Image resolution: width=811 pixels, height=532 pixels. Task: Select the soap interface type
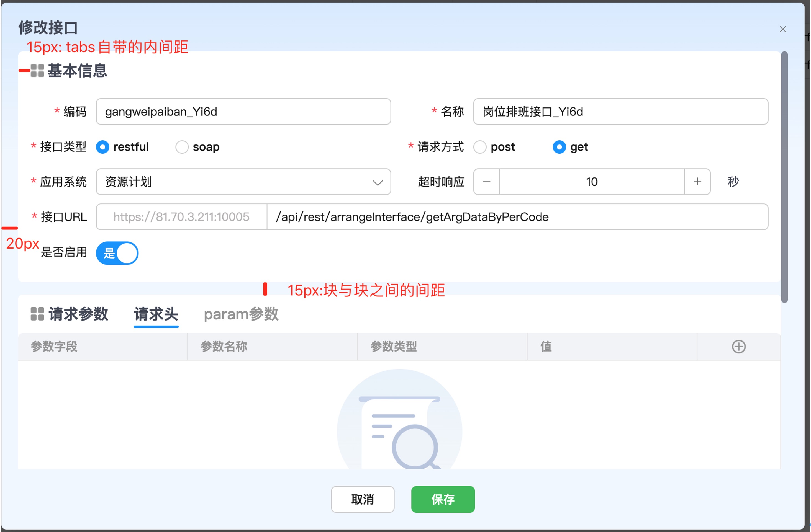(x=182, y=147)
